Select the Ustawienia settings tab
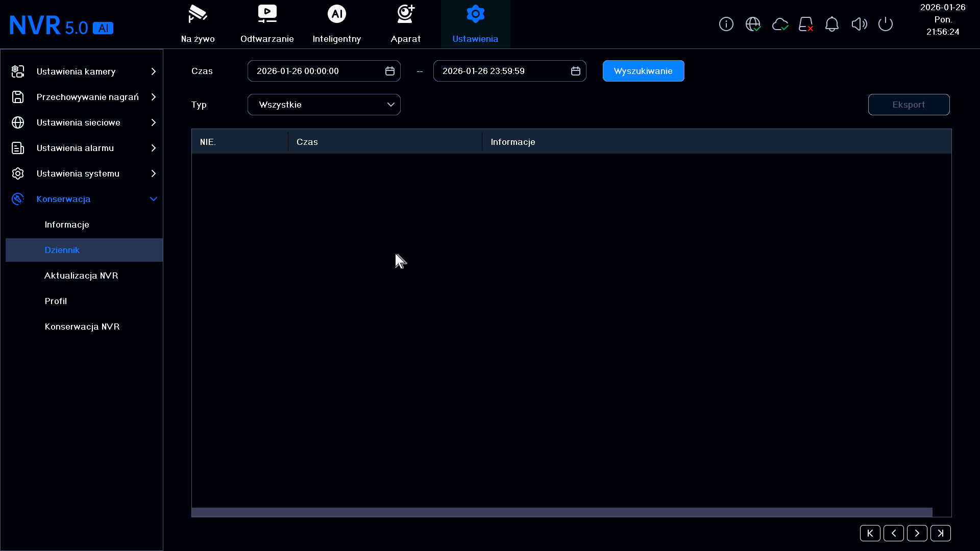Viewport: 980px width, 551px height. click(x=475, y=24)
